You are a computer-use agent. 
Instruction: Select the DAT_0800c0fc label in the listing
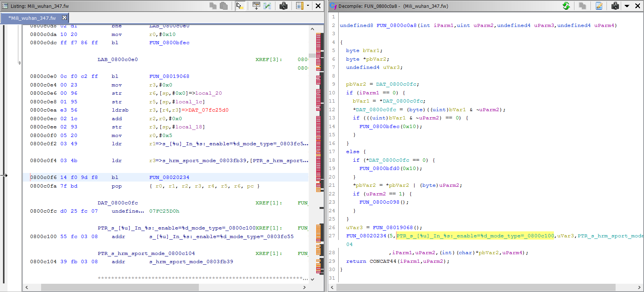coord(118,203)
